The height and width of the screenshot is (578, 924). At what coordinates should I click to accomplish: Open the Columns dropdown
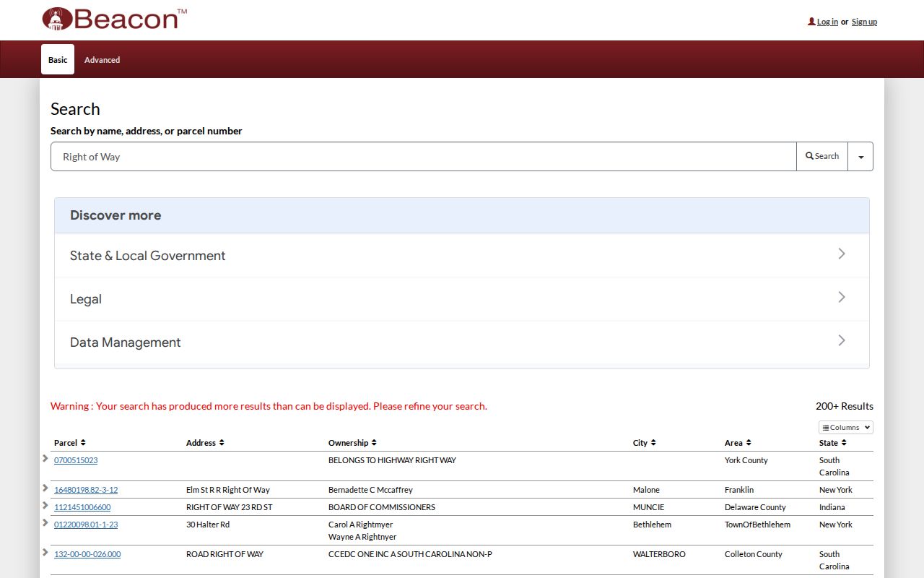click(845, 428)
